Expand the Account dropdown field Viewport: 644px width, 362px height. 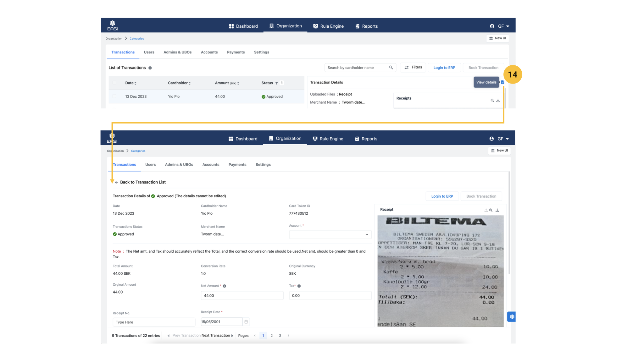click(x=330, y=234)
